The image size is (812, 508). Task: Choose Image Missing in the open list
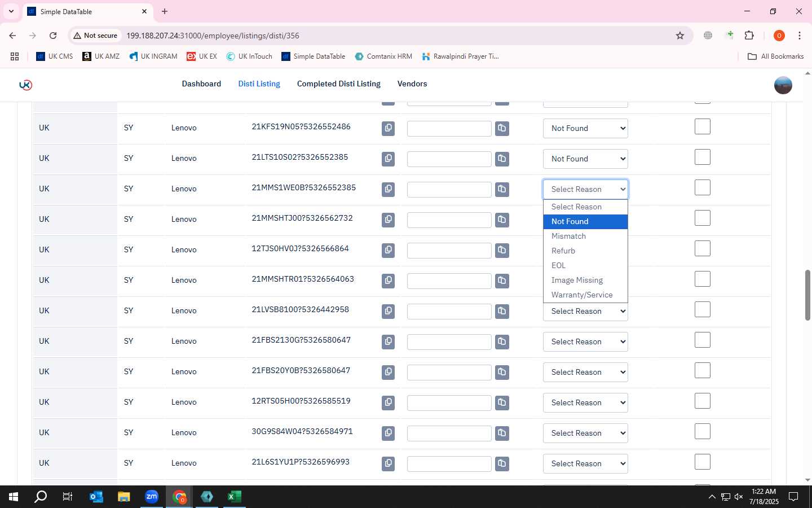click(585, 280)
